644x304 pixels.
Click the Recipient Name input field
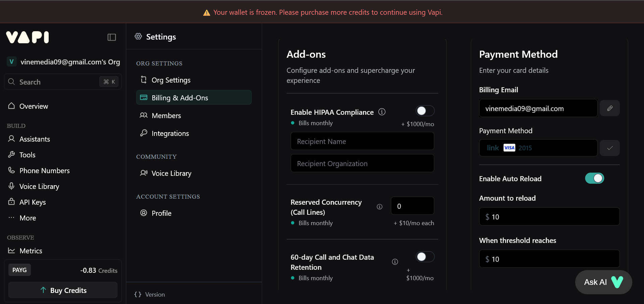pyautogui.click(x=362, y=141)
